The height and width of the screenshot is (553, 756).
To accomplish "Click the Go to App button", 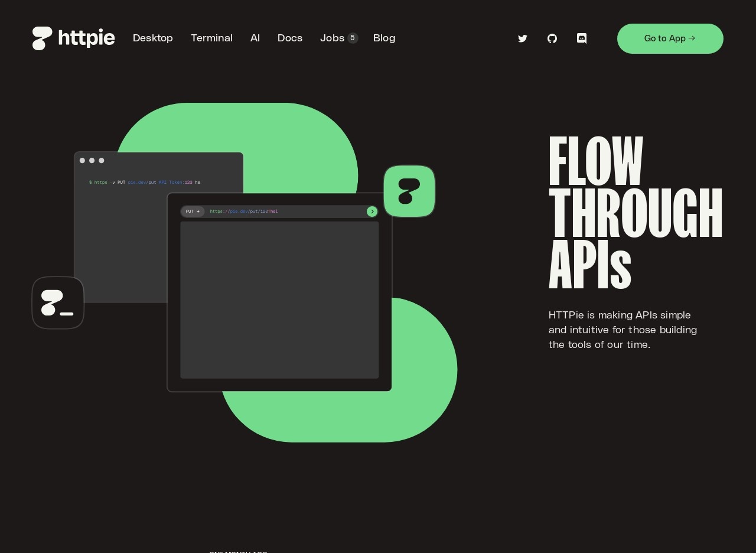I will 670,38.
